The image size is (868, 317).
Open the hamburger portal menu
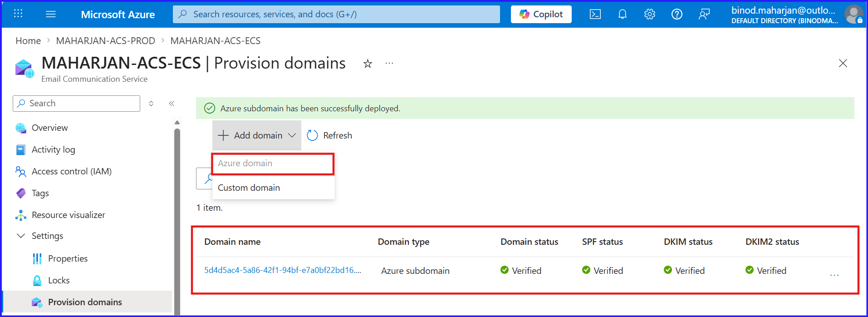pyautogui.click(x=51, y=14)
